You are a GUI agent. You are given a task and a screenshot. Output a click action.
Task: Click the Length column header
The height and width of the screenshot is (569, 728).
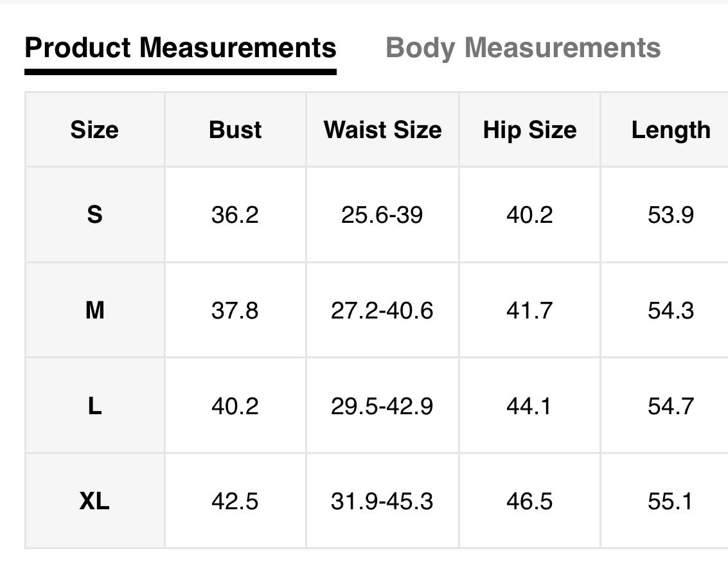pyautogui.click(x=671, y=130)
